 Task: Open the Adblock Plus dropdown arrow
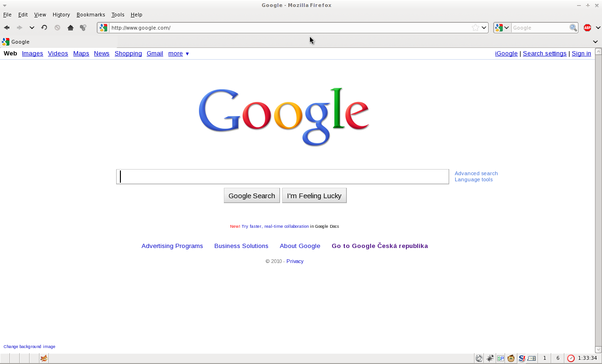tap(598, 28)
